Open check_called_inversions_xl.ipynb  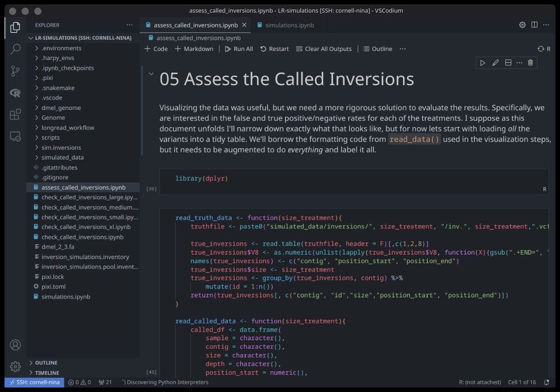86,227
